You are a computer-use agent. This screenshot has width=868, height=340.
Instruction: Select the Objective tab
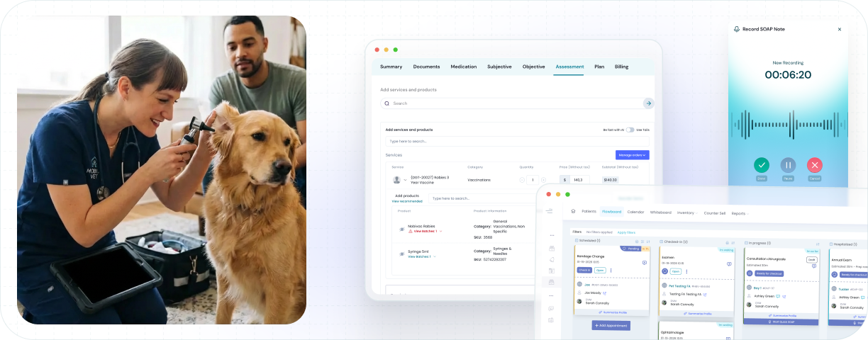pos(533,67)
